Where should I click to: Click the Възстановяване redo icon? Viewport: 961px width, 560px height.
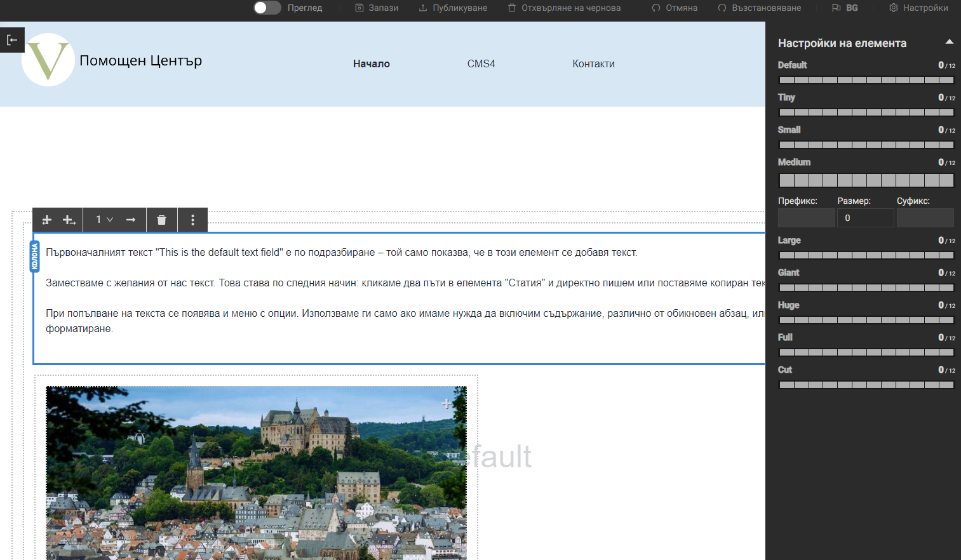click(722, 8)
